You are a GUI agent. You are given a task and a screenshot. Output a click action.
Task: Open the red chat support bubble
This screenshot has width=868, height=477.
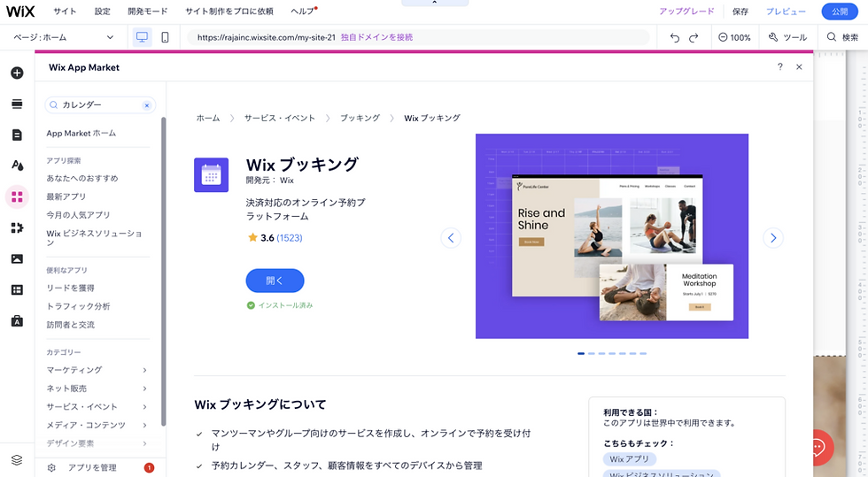tap(820, 447)
